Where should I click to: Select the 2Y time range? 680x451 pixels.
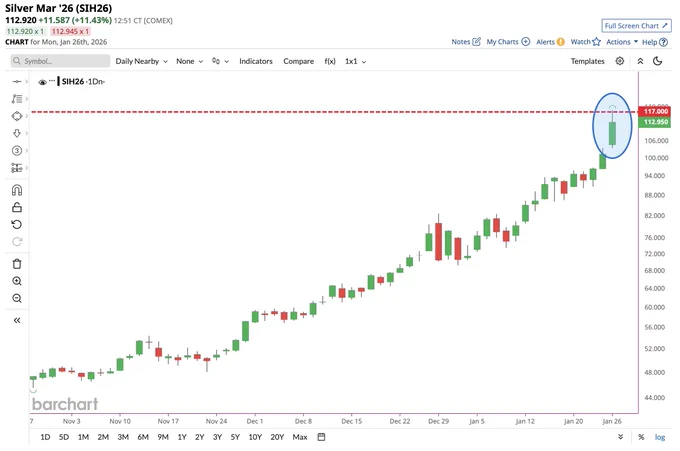coord(199,437)
